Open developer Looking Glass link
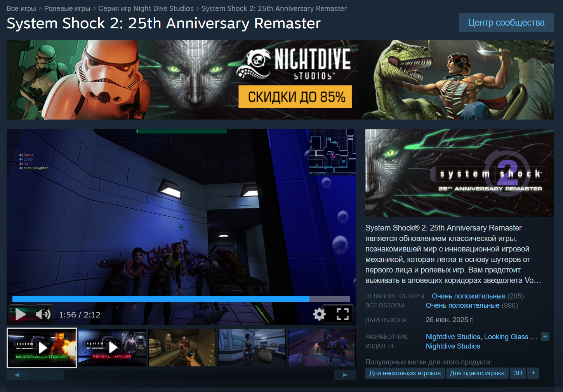The width and height of the screenshot is (563, 392). pos(511,337)
